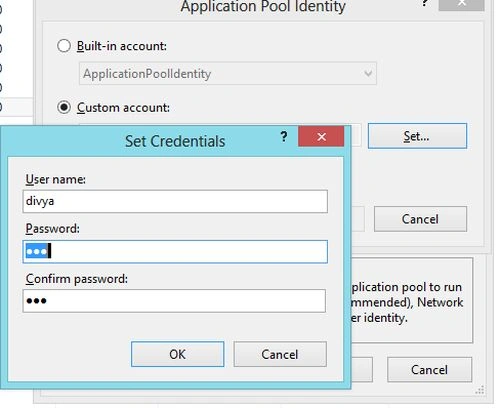This screenshot has width=500, height=408.
Task: Click the Application Pool Identity help question mark
Action: pyautogui.click(x=425, y=3)
